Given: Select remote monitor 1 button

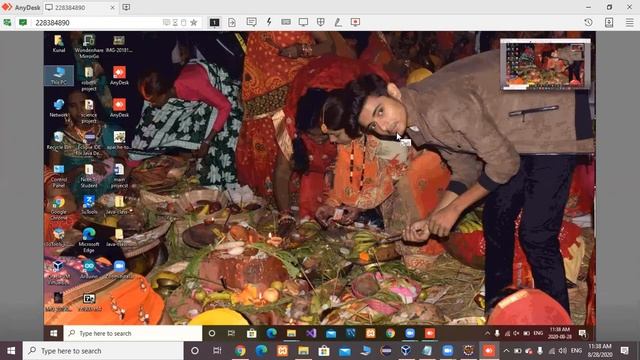Looking at the screenshot, I should click(x=214, y=22).
